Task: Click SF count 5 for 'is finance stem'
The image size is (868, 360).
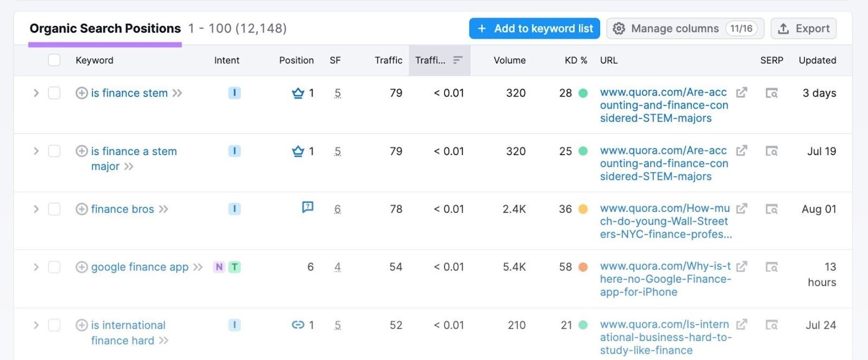Action: (x=337, y=93)
